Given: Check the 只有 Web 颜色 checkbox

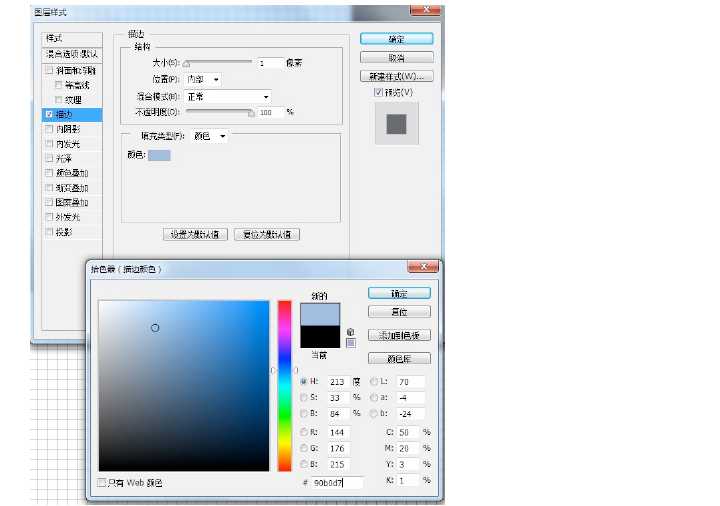Looking at the screenshot, I should pos(101,483).
